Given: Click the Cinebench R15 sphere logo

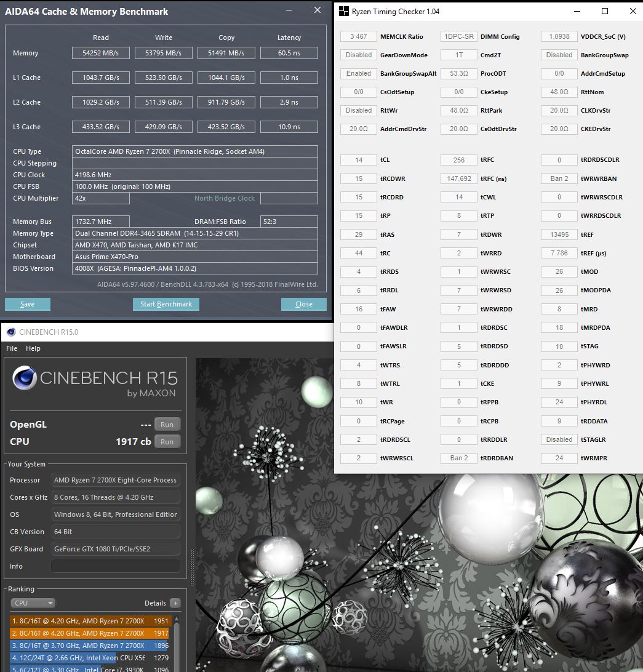Looking at the screenshot, I should [x=25, y=378].
